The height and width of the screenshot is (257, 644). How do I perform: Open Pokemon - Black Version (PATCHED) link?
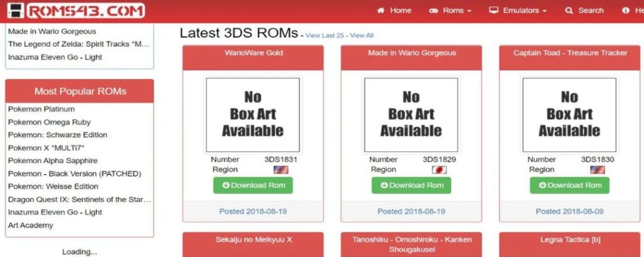click(74, 173)
